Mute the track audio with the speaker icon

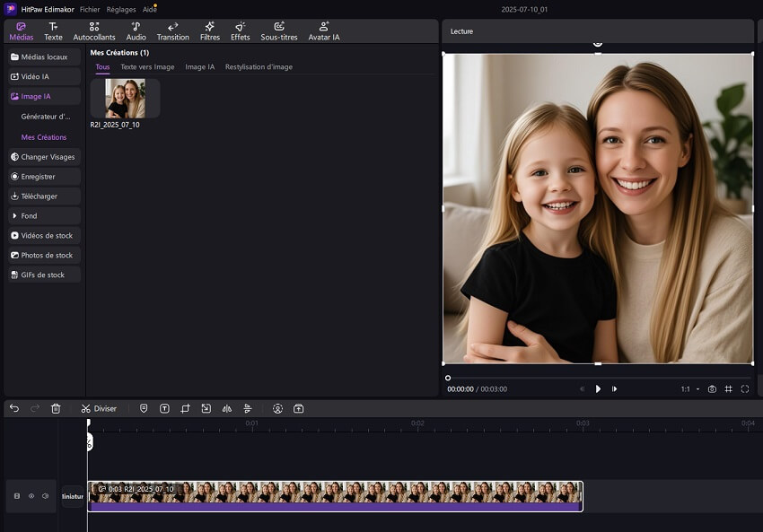coord(45,495)
